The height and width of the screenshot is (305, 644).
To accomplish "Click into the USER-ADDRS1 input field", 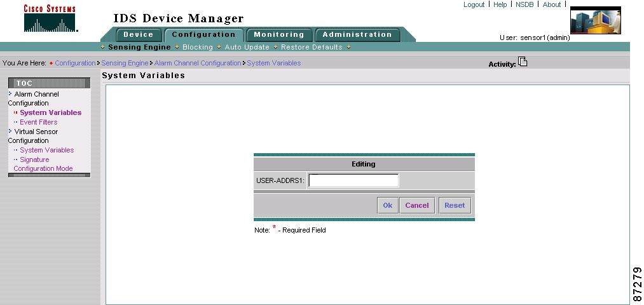I will tap(353, 180).
